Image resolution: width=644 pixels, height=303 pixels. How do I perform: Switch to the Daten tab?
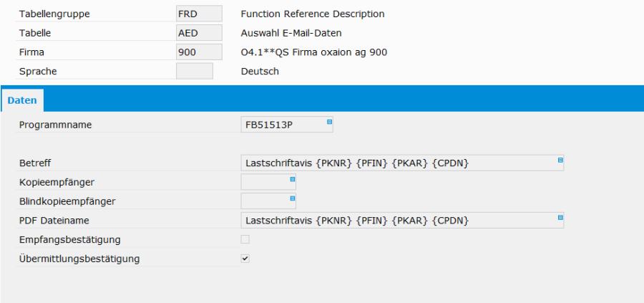click(22, 101)
